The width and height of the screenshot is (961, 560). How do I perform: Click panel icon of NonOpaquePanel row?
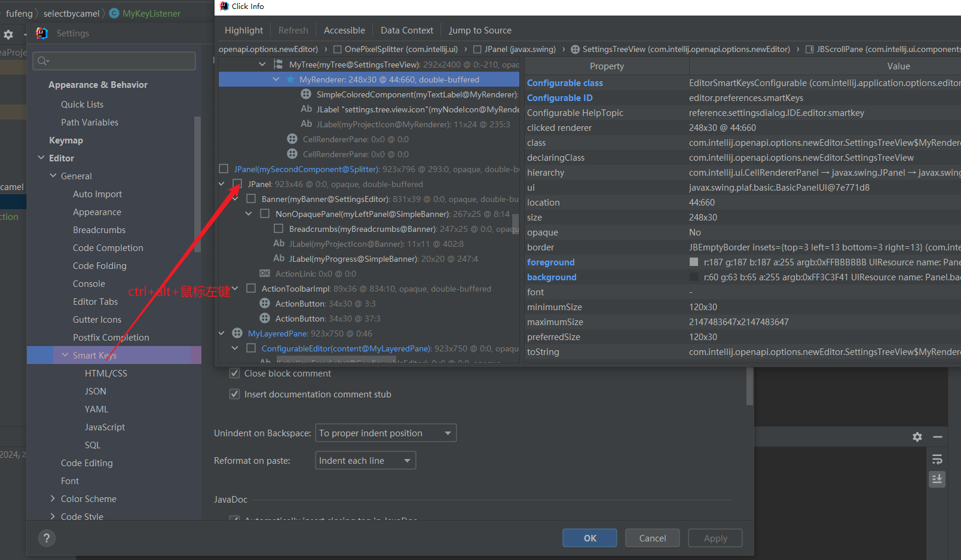(x=265, y=214)
